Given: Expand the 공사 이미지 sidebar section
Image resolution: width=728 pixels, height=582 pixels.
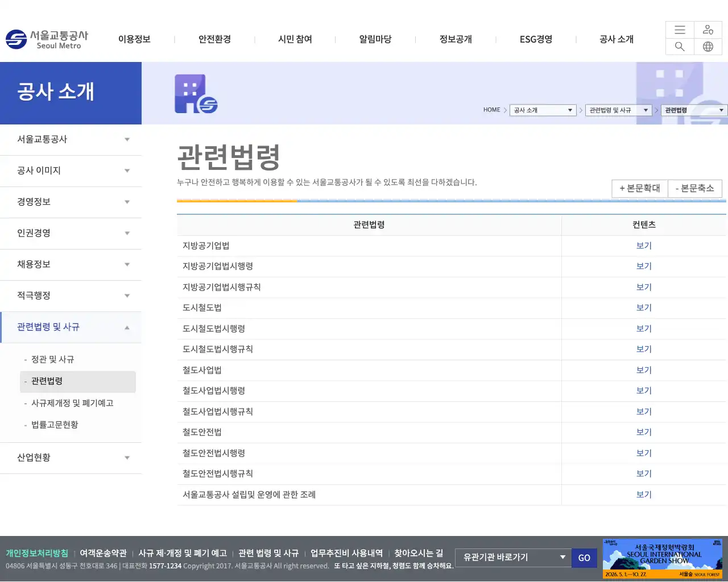Looking at the screenshot, I should 71,171.
